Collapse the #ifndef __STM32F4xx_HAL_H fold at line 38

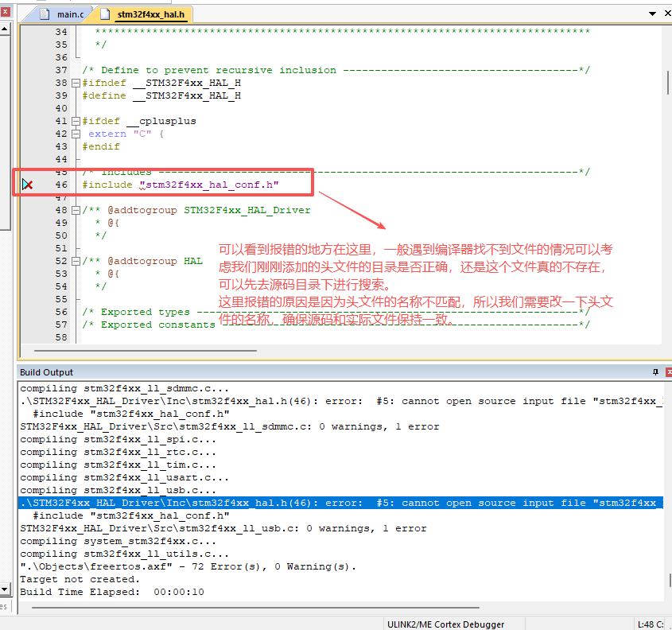76,83
